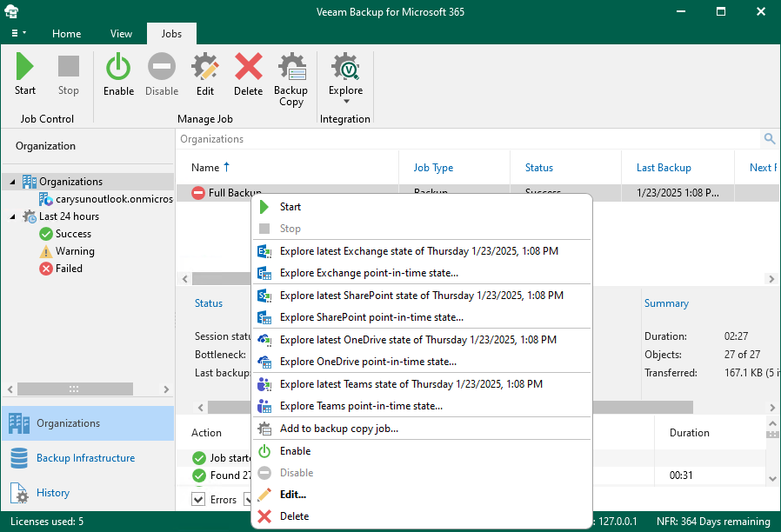Select the Success filter label in tree
Viewport: 781px width, 532px height.
click(73, 234)
